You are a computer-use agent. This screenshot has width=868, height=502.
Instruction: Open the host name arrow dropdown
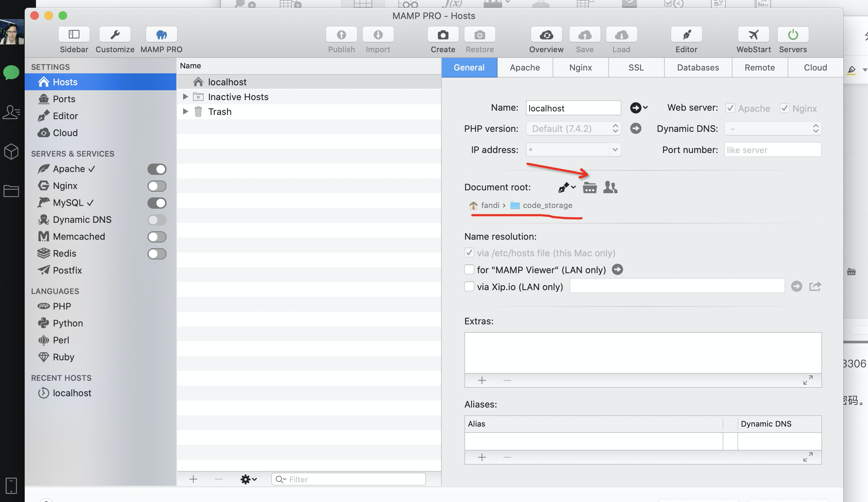(x=639, y=108)
